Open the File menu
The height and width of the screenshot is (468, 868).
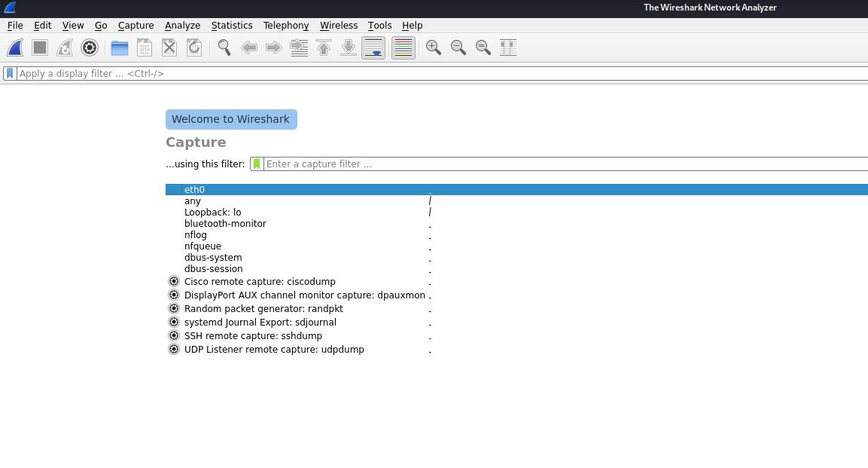(x=15, y=26)
